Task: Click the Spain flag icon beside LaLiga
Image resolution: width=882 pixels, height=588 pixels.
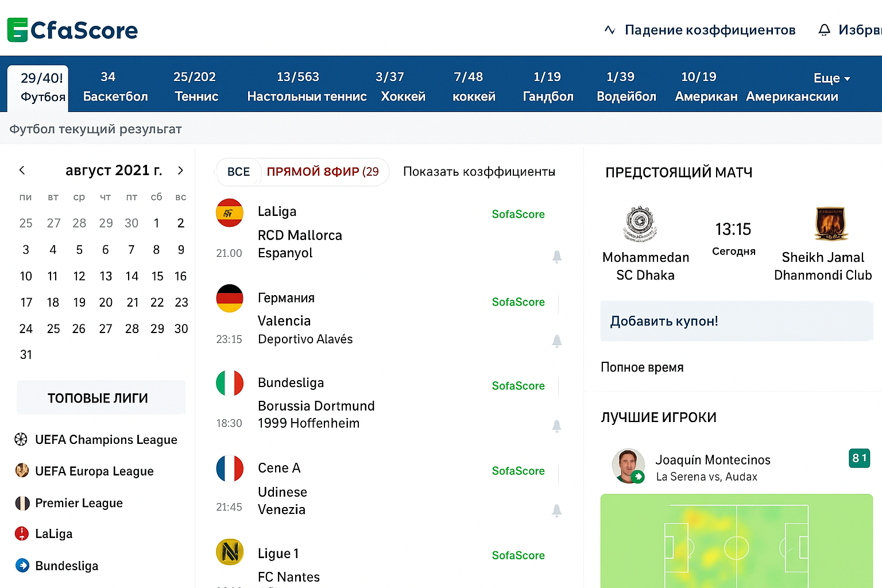Action: pyautogui.click(x=230, y=213)
